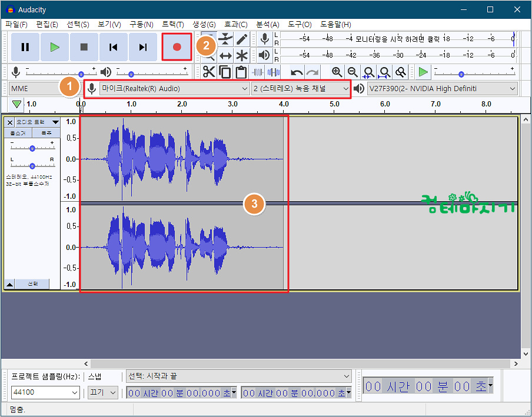532x417 pixels.
Task: Select the Envelope tool
Action: click(225, 39)
